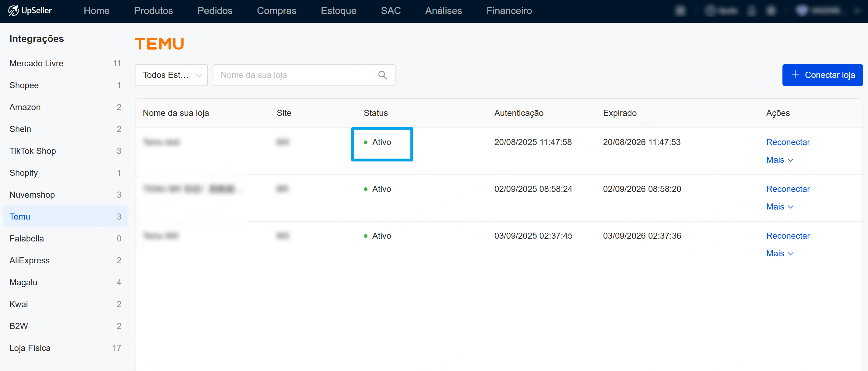This screenshot has height=371, width=868.
Task: Open the Todos Est... status filter dropdown
Action: click(x=171, y=75)
